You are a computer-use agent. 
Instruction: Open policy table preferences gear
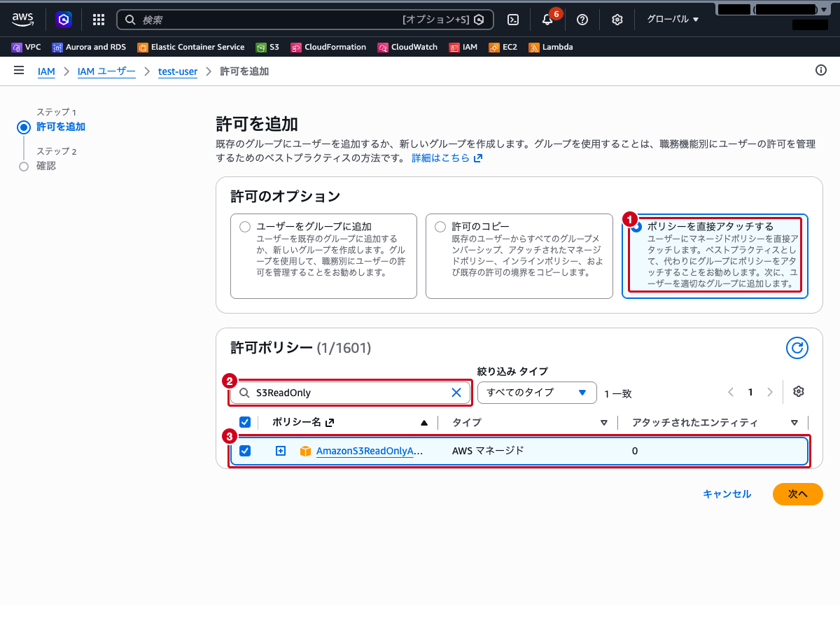(798, 392)
